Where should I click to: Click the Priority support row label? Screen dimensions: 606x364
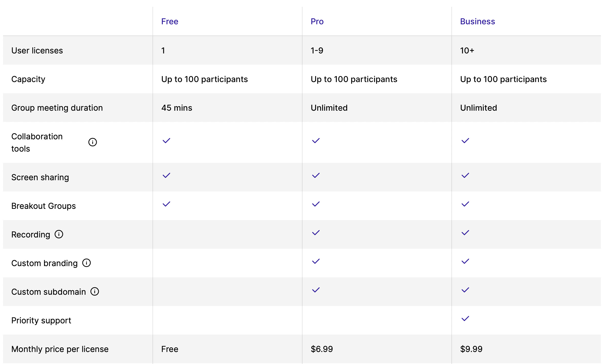pyautogui.click(x=41, y=321)
